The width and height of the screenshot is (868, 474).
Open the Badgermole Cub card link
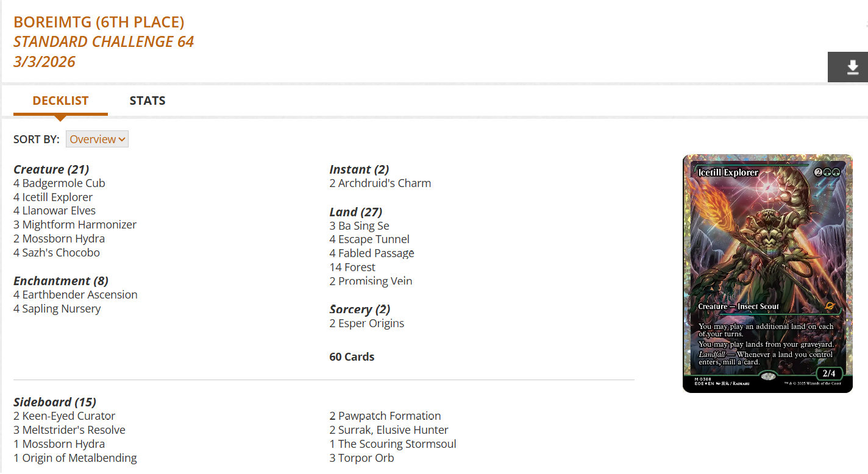63,183
